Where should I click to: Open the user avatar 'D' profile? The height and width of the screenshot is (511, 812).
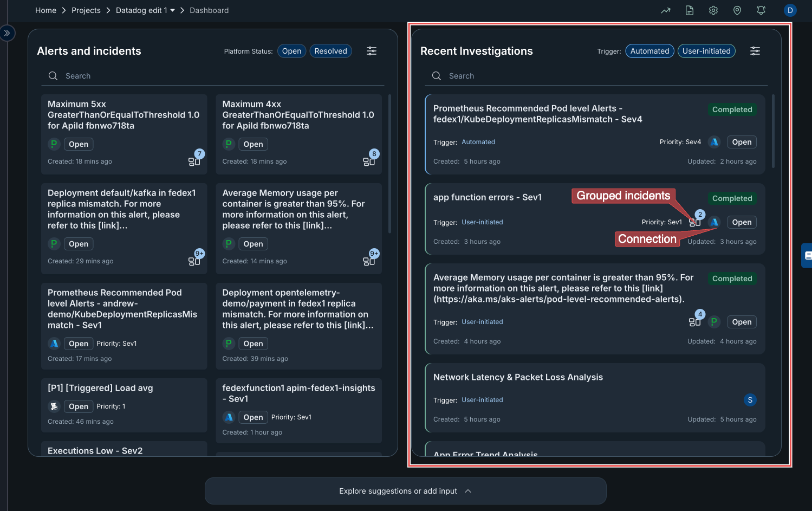pyautogui.click(x=790, y=10)
